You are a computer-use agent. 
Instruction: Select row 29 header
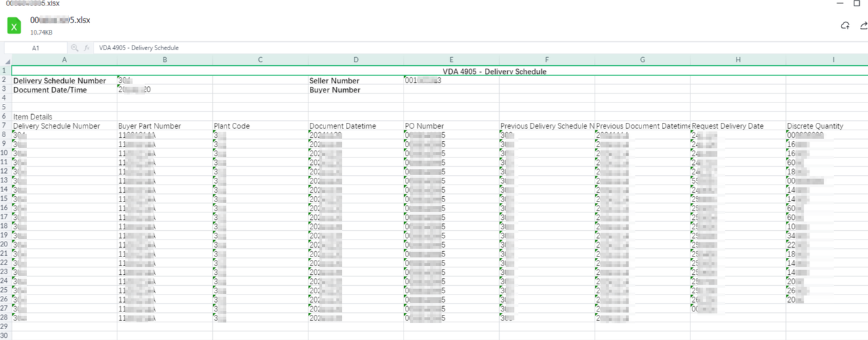5,326
